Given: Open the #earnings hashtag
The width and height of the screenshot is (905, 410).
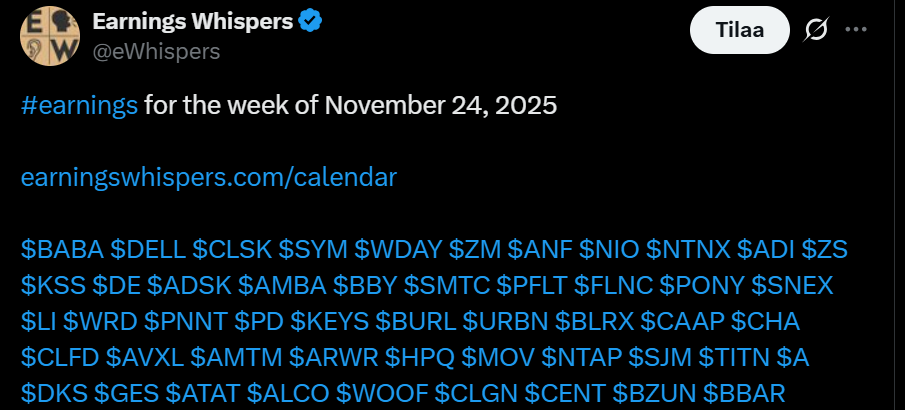Looking at the screenshot, I should (x=79, y=106).
